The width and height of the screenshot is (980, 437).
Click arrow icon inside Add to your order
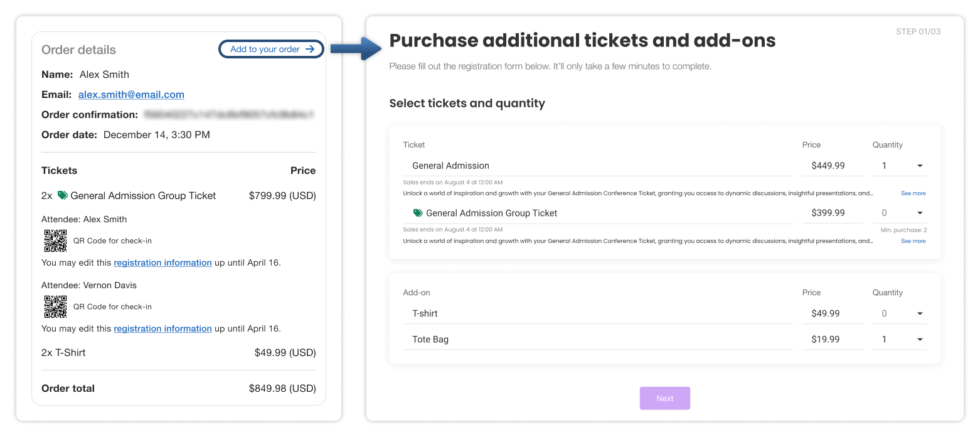tap(310, 49)
